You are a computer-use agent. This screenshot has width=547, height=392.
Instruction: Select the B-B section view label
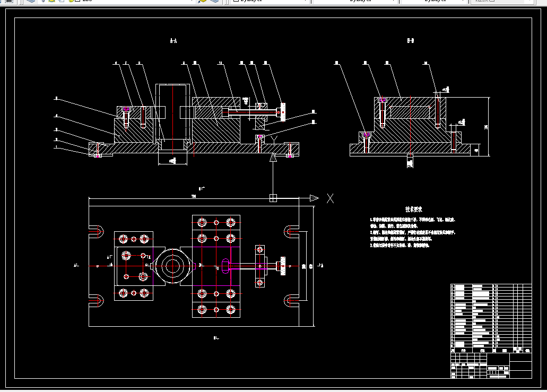coord(411,41)
